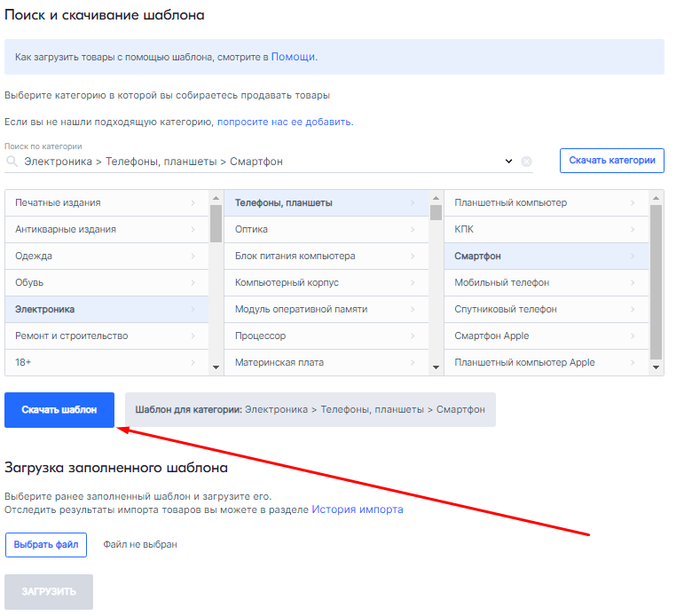Expand chevron on Обувь row
The height and width of the screenshot is (616, 692).
[193, 282]
